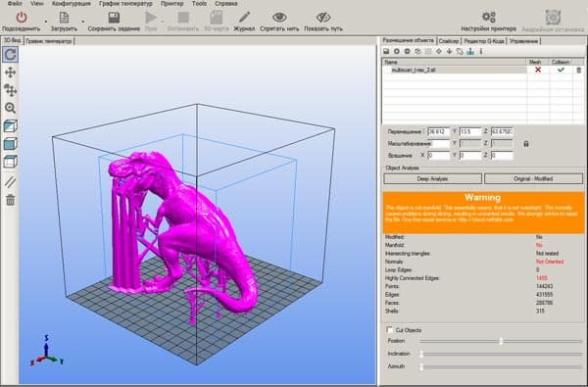Open the Конфигурация menu

point(72,3)
